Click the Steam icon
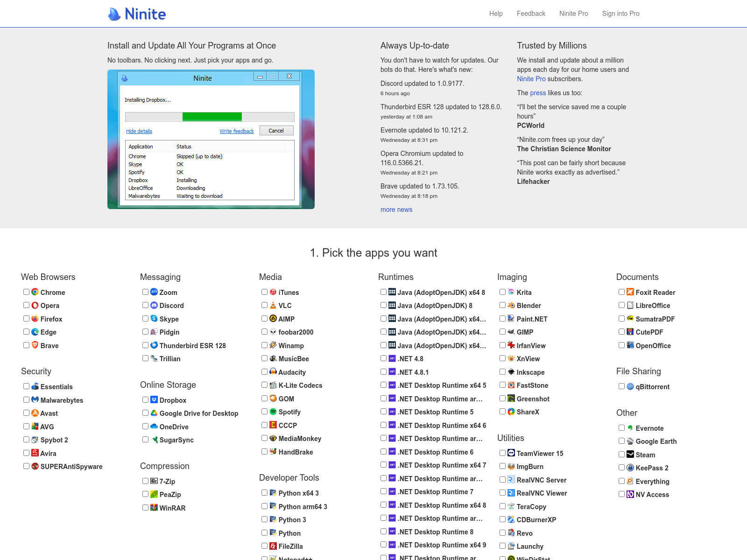 coord(630,454)
